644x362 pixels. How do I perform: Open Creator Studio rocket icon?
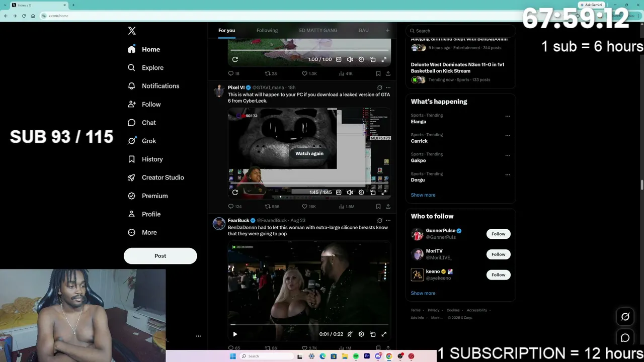coord(131,177)
